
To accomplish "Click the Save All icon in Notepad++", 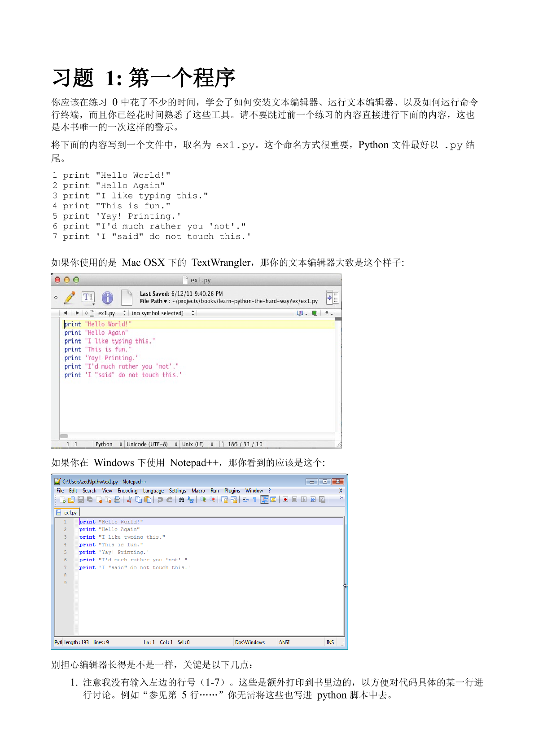I will pyautogui.click(x=90, y=499).
